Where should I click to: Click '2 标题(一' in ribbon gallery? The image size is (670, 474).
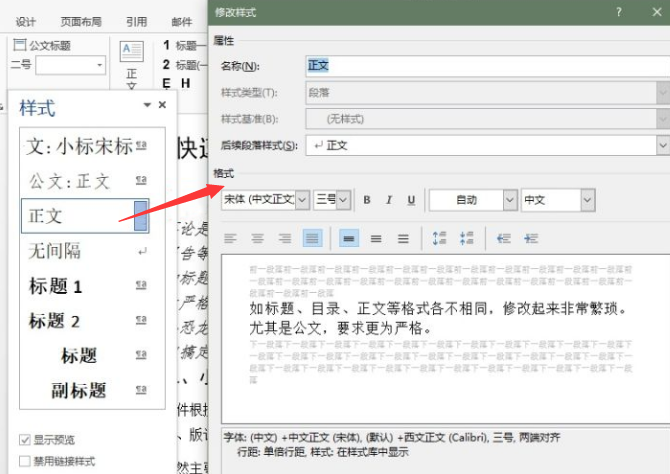(x=185, y=65)
